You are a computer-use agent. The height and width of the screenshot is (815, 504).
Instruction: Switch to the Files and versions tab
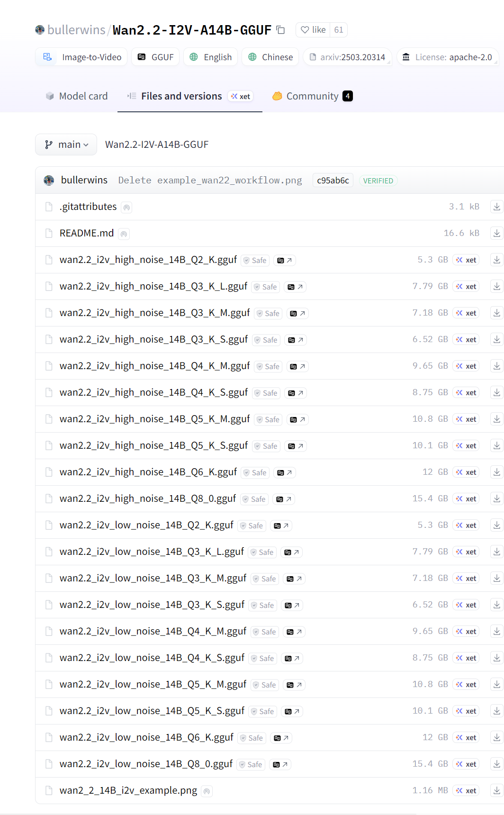pos(190,96)
